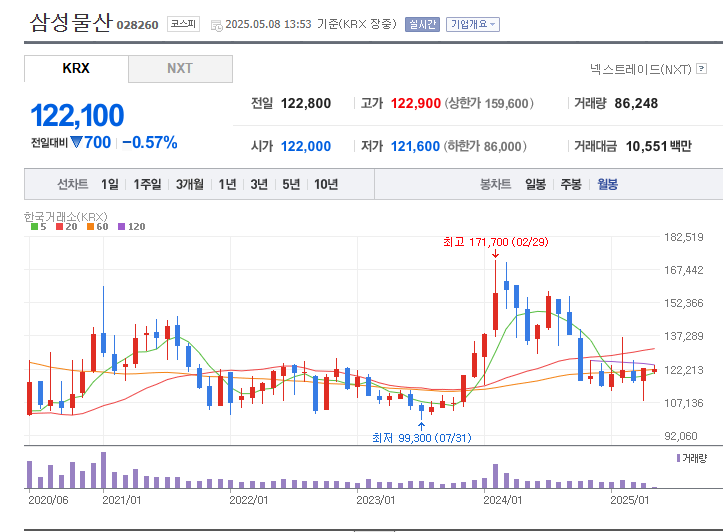This screenshot has height=532, width=723.
Task: Click the blue down-triangle price change icon
Action: (77, 142)
